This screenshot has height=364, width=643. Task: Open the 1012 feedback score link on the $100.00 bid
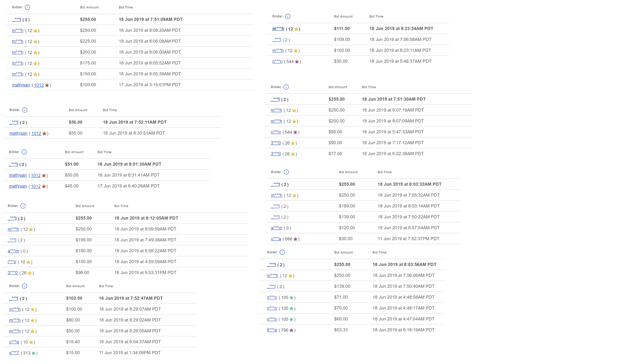pyautogui.click(x=39, y=85)
